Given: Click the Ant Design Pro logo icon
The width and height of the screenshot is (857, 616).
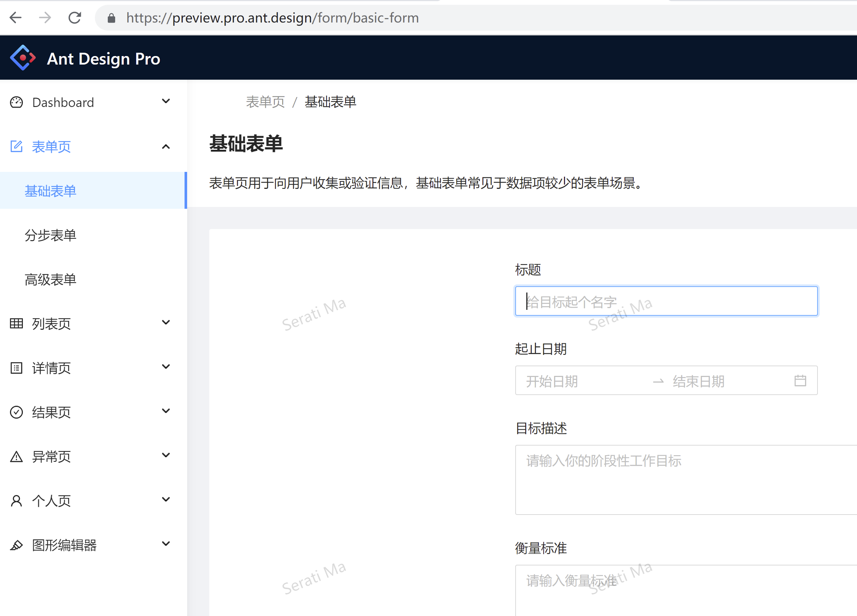Looking at the screenshot, I should click(23, 58).
